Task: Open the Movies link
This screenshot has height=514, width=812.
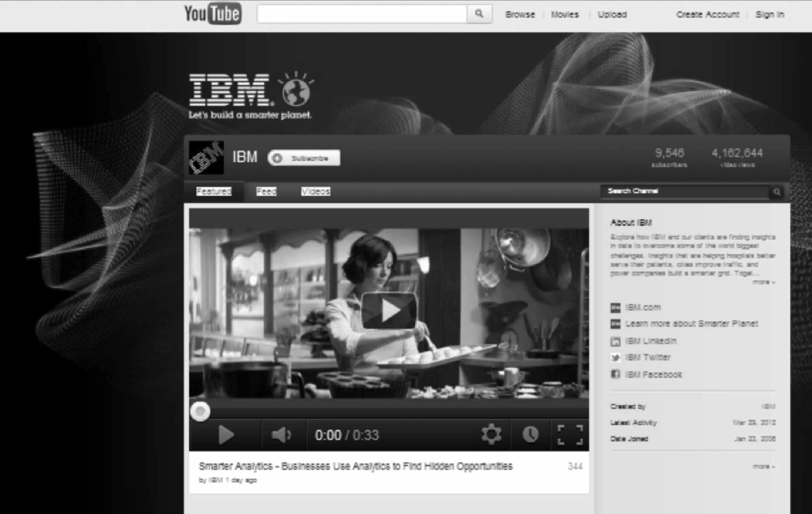Action: point(564,14)
